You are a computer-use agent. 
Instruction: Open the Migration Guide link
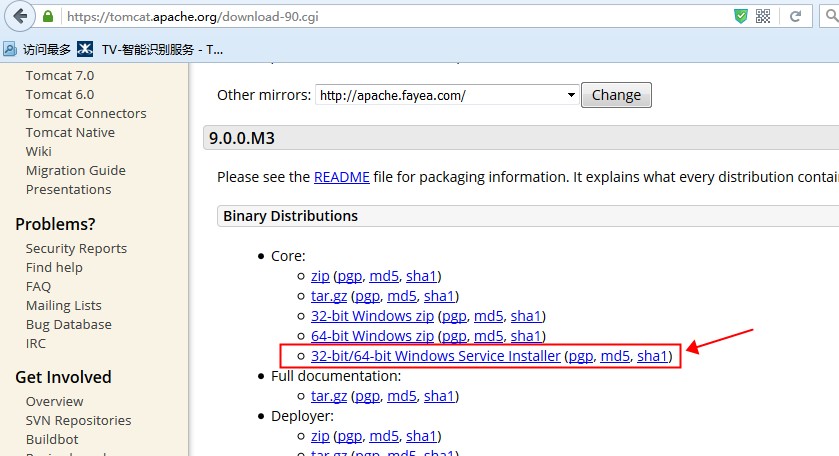[x=76, y=171]
